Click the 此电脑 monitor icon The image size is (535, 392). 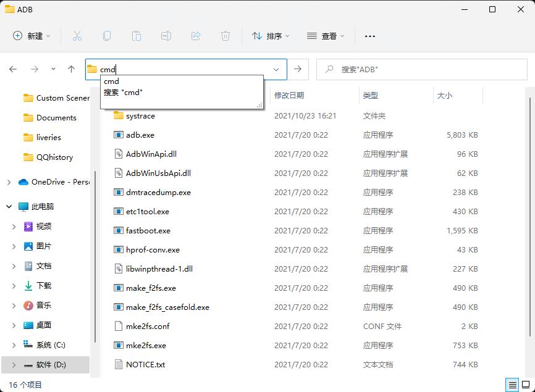point(23,207)
